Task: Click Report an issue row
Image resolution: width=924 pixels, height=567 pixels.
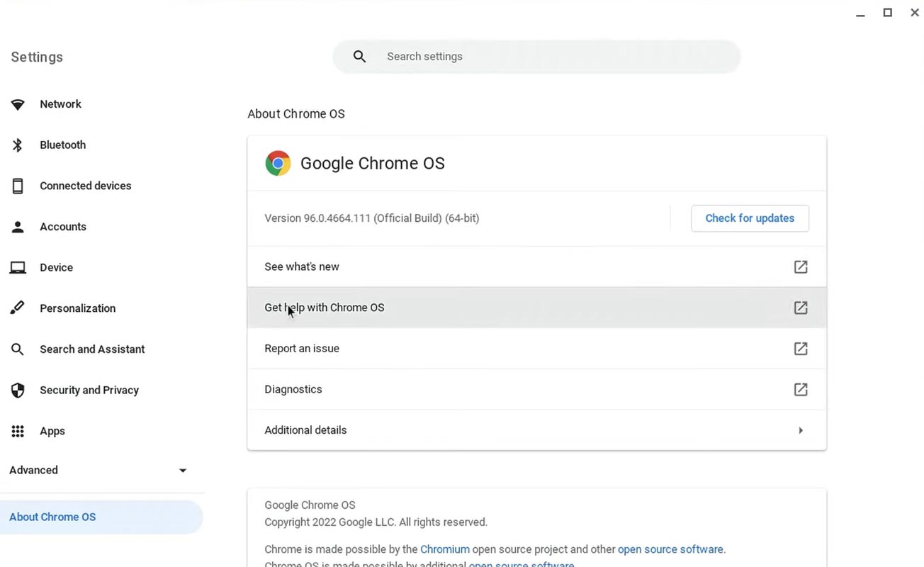Action: [536, 349]
